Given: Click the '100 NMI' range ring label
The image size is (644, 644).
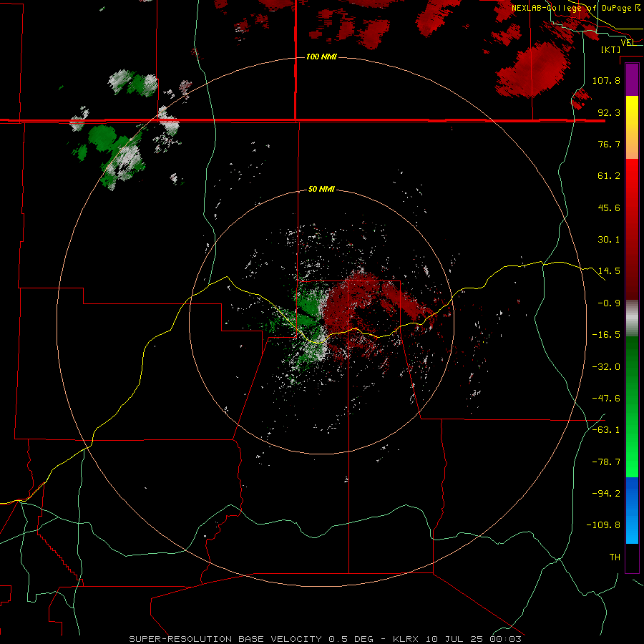Looking at the screenshot, I should coord(321,57).
